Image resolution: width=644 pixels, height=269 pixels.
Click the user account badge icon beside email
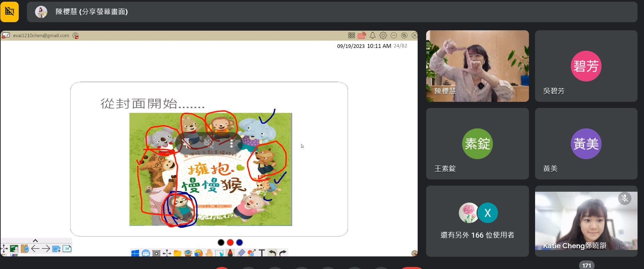click(x=76, y=35)
